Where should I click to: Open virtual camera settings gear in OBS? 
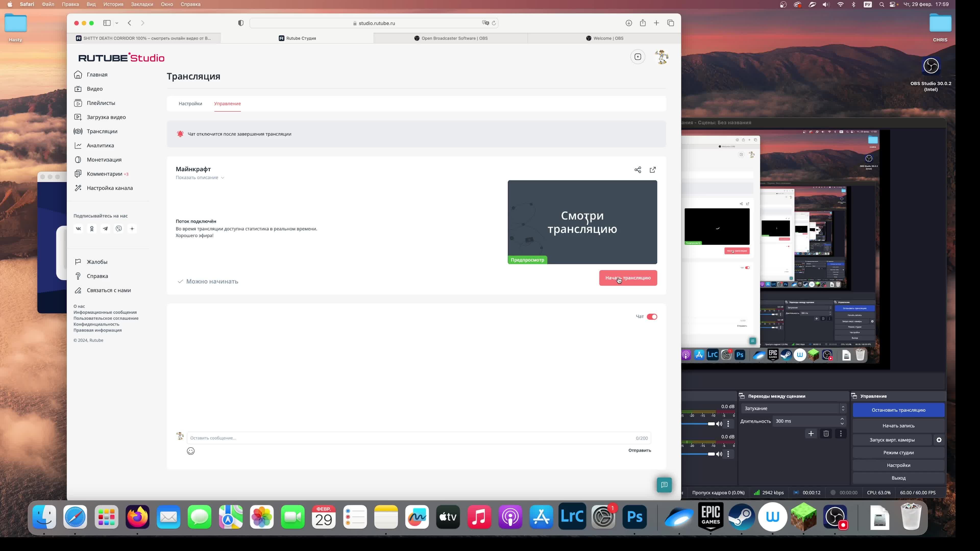939,440
